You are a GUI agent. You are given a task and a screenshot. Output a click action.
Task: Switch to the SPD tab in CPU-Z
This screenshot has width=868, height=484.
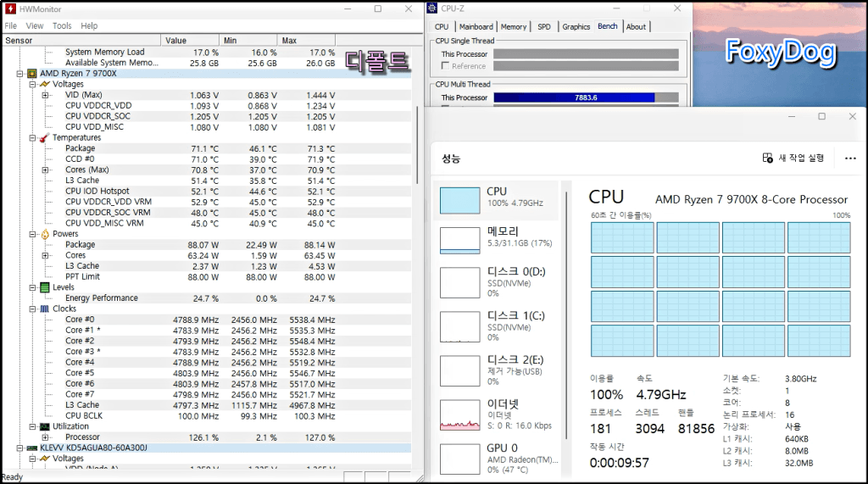point(544,26)
